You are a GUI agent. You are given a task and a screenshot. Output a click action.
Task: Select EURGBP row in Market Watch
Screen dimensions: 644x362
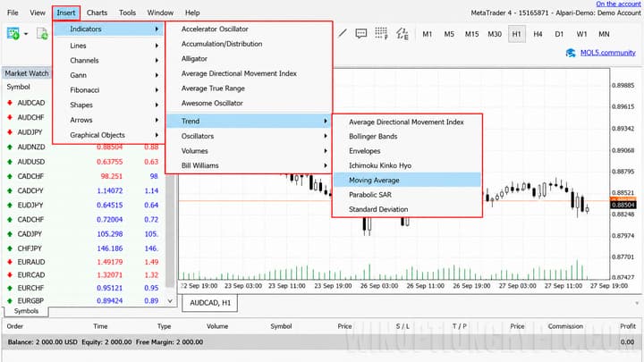coord(84,300)
